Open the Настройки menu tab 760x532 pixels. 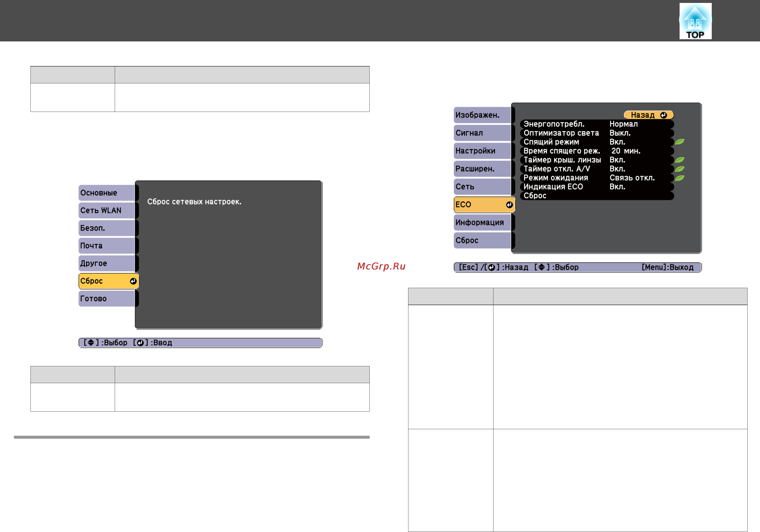coord(483,151)
